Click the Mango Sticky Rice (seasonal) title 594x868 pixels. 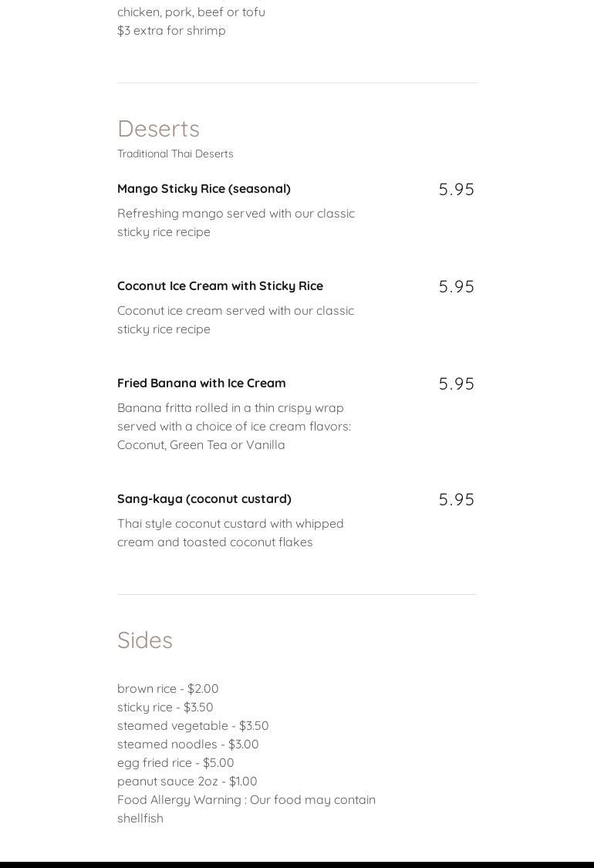(204, 188)
